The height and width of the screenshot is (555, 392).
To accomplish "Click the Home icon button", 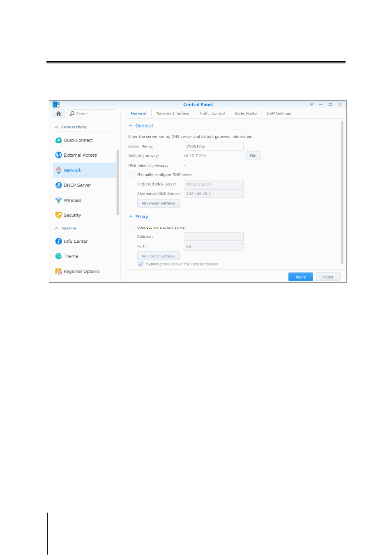I will [59, 114].
